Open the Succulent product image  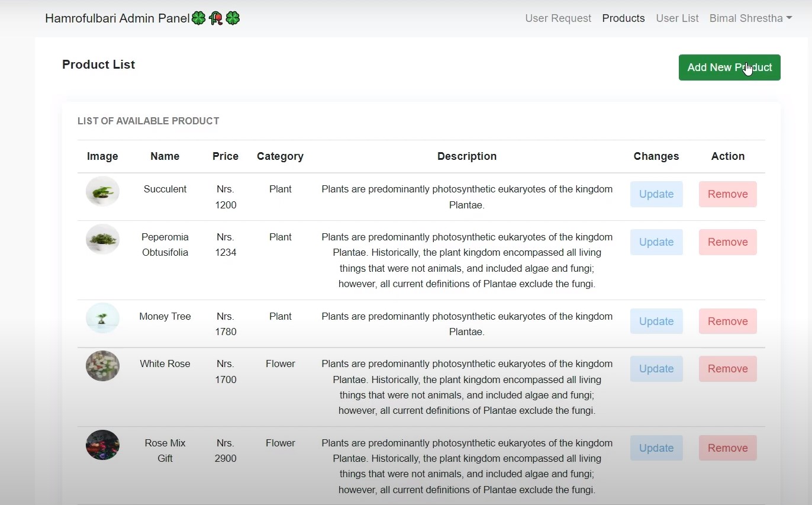(x=102, y=191)
